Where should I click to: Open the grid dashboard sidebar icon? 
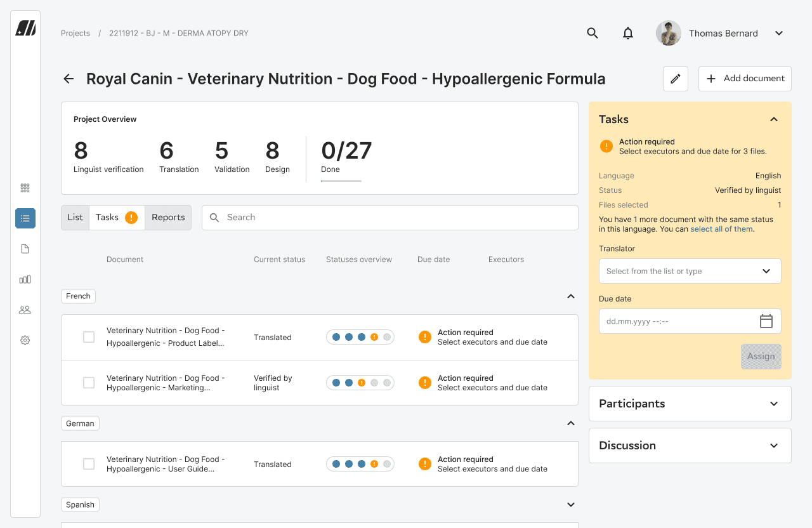[x=25, y=188]
